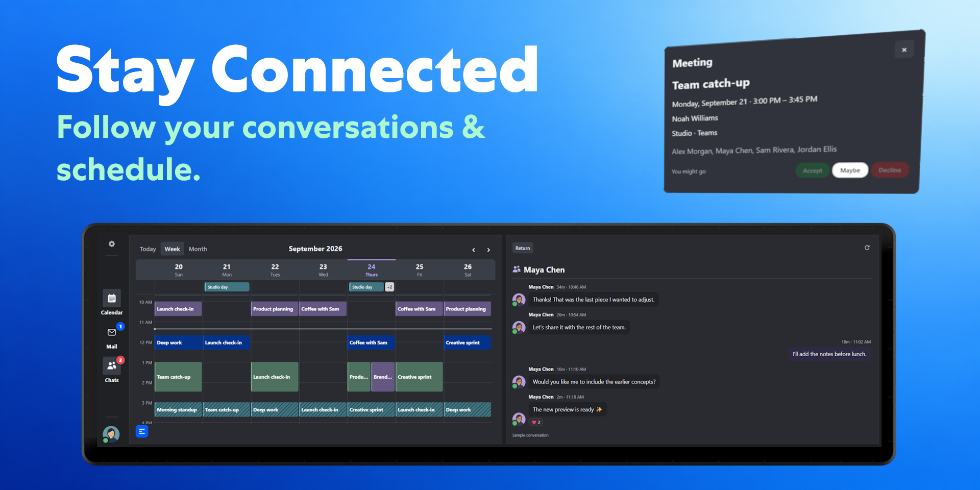The width and height of the screenshot is (980, 490).
Task: Jump to Today in calendar
Action: (x=148, y=249)
